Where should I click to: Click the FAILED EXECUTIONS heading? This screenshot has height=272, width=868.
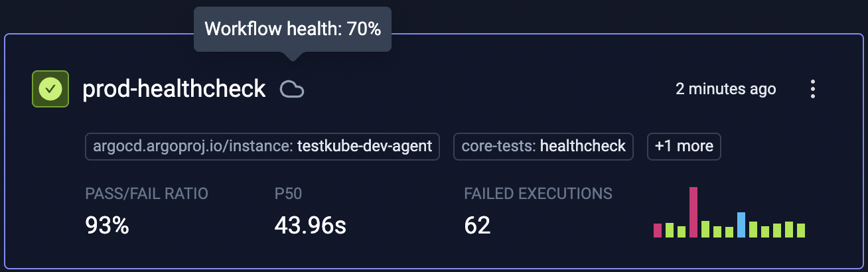(x=538, y=194)
